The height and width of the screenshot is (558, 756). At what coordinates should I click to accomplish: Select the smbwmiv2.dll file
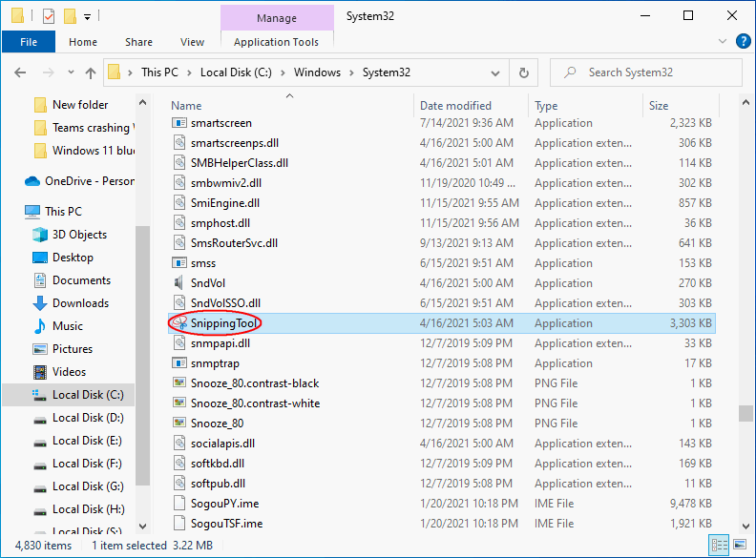[x=226, y=183]
